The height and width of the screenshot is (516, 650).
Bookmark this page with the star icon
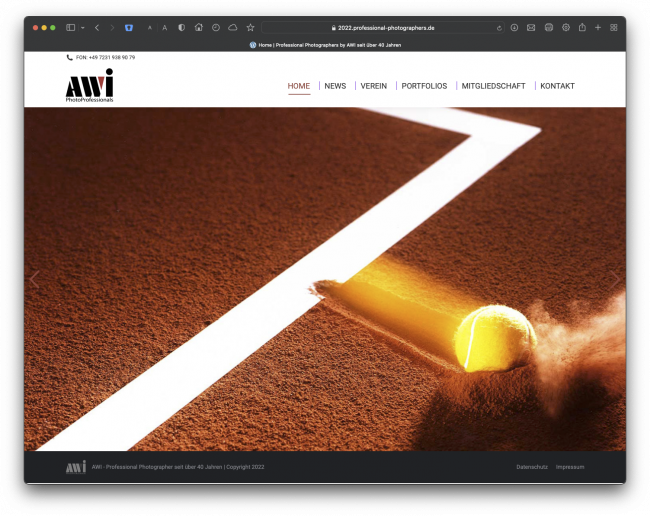click(250, 28)
